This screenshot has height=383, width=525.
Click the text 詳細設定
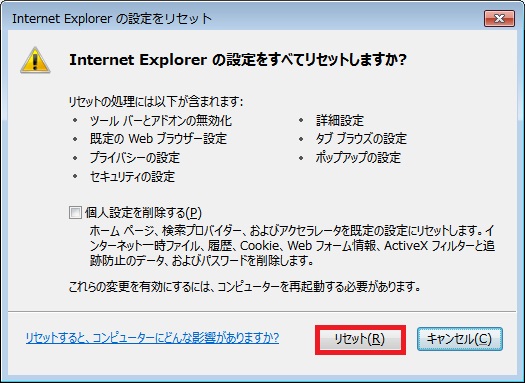point(340,121)
